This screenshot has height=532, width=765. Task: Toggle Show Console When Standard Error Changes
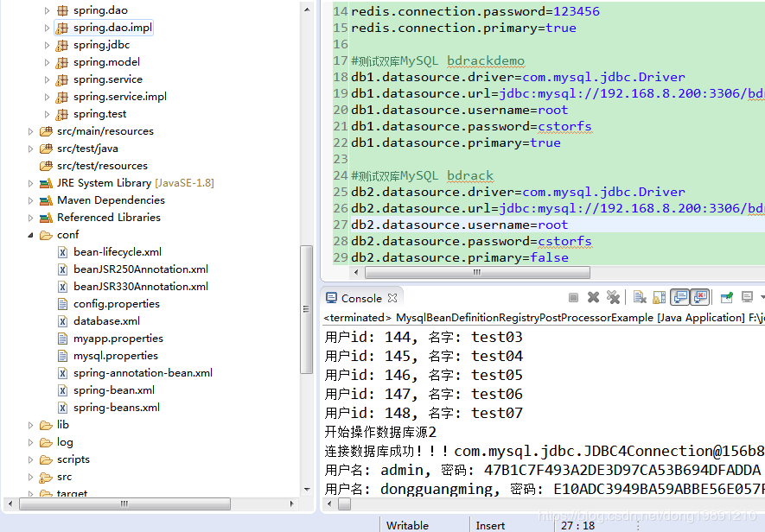[x=700, y=297]
